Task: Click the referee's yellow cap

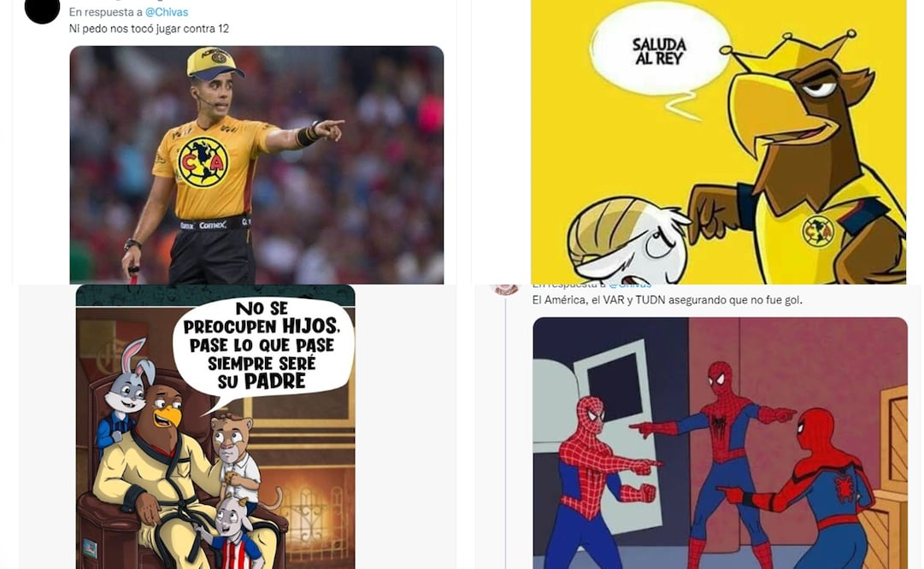Action: click(x=214, y=63)
